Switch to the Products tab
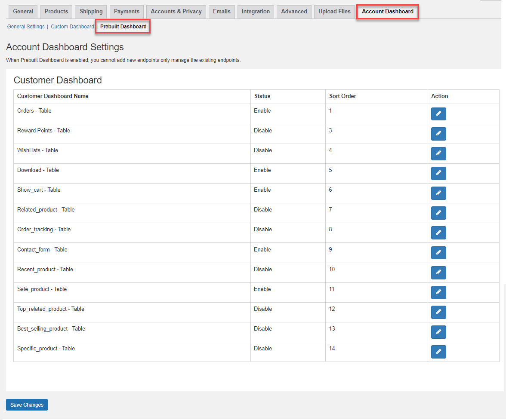This screenshot has height=420, width=506. (x=56, y=12)
